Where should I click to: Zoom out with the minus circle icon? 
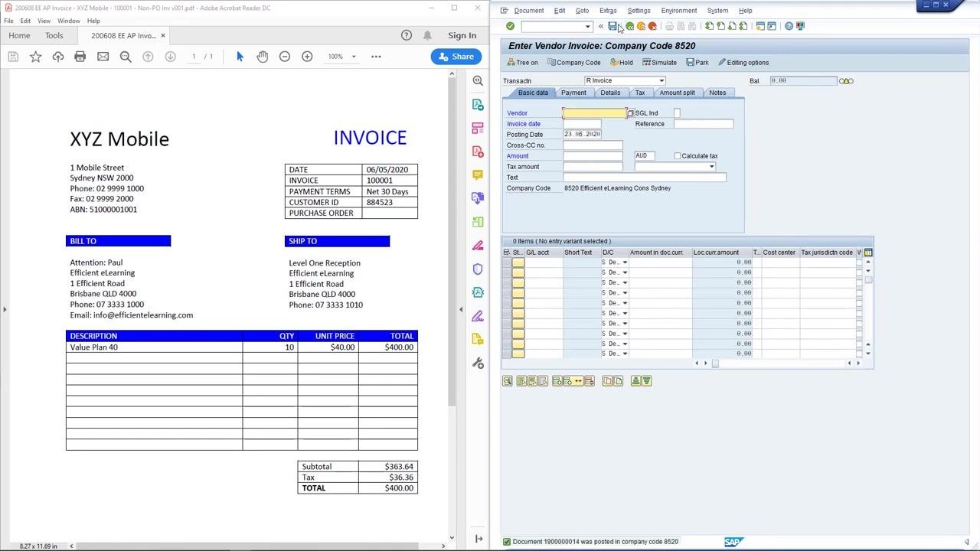click(x=285, y=57)
